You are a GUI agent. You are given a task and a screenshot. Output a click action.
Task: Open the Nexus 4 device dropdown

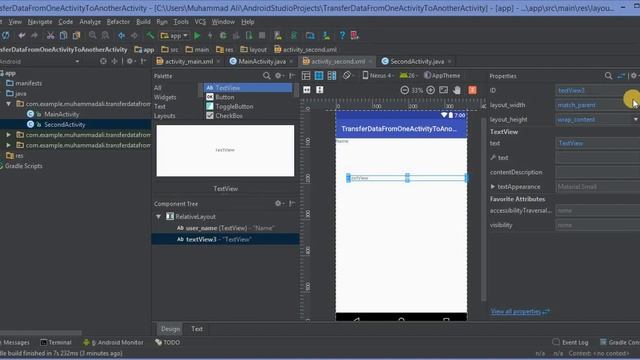coord(378,76)
